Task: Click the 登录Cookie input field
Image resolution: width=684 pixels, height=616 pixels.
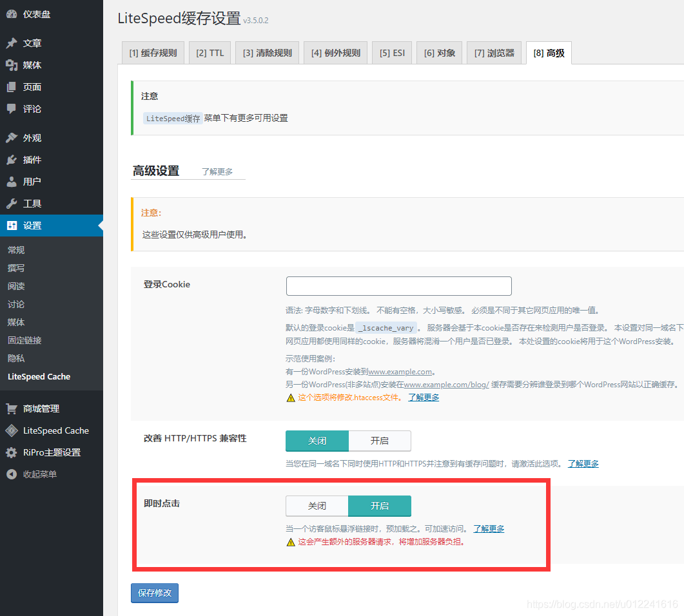Action: point(398,286)
